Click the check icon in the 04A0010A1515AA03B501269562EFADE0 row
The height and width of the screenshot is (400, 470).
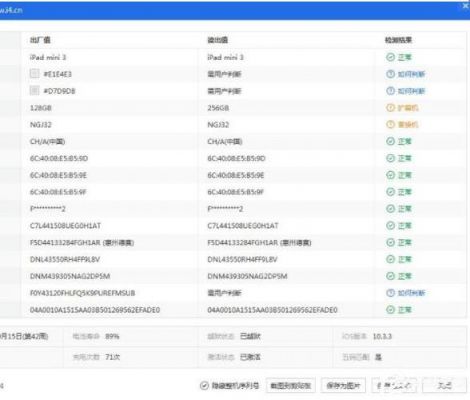[x=390, y=310]
